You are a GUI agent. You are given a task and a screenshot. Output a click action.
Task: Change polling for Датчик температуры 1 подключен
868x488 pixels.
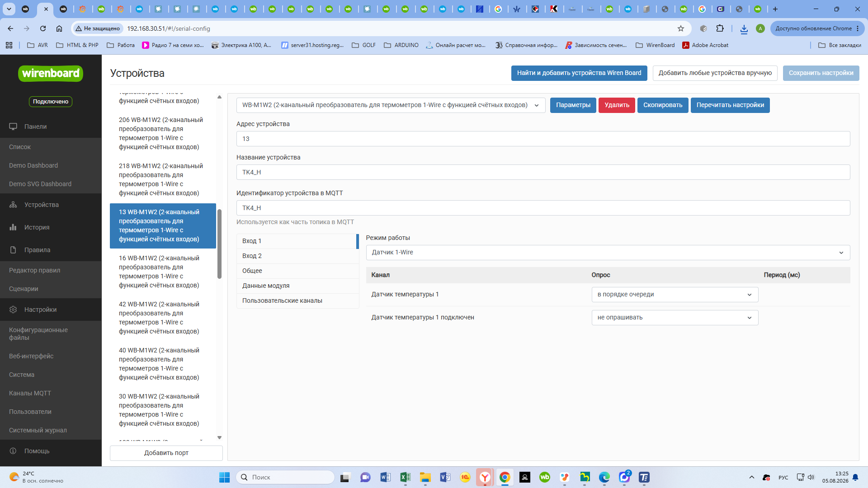click(675, 318)
